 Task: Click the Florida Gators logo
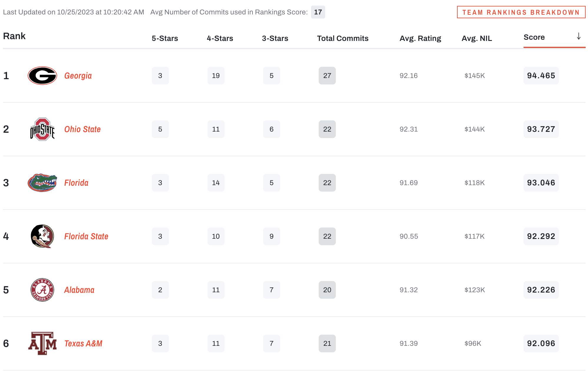(42, 183)
